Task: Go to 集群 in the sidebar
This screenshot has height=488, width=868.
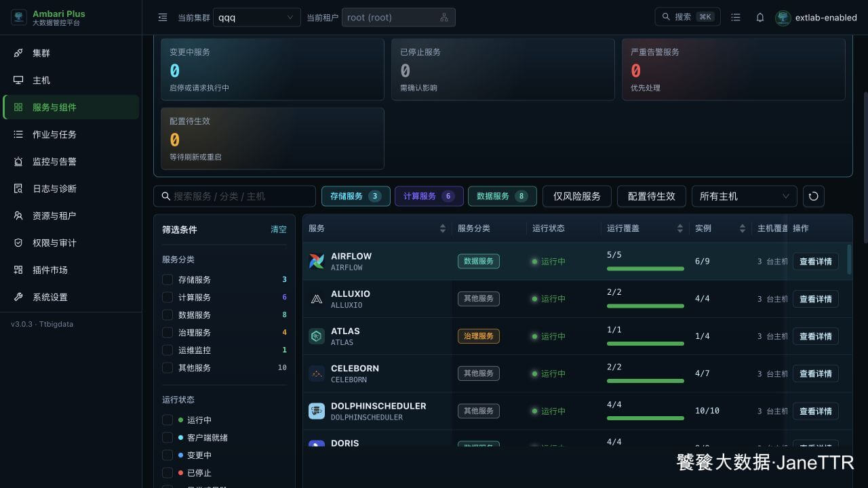Action: click(71, 53)
